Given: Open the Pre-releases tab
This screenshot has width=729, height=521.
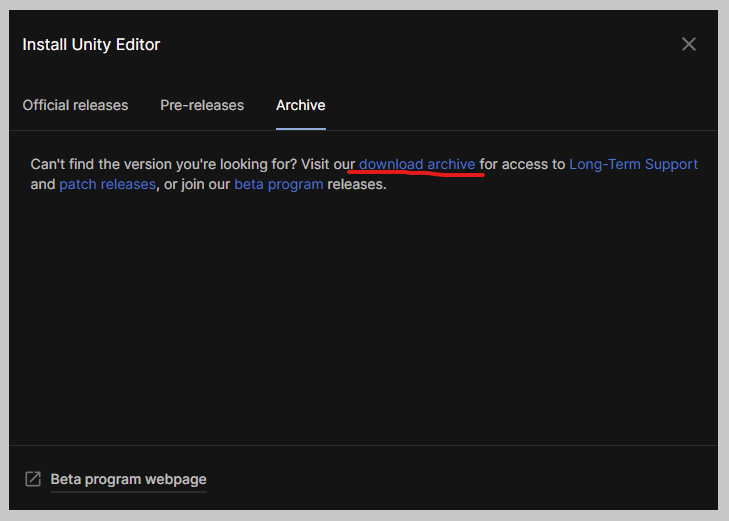Looking at the screenshot, I should [202, 106].
